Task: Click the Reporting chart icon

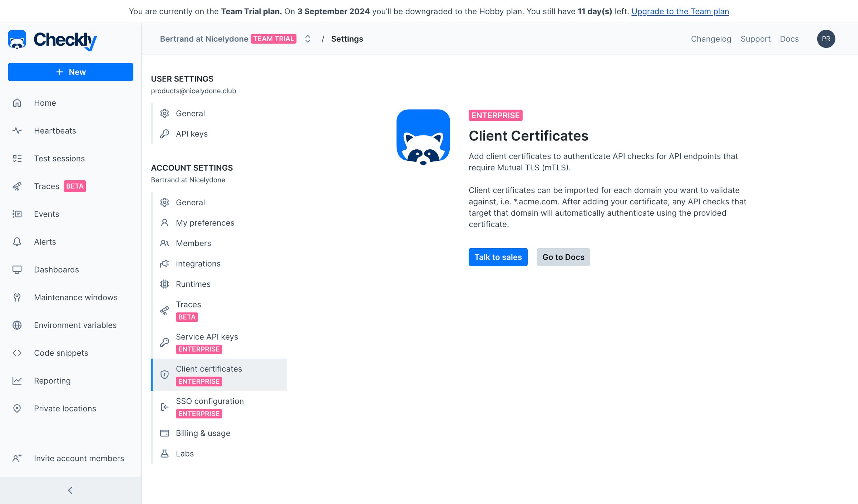Action: (17, 381)
